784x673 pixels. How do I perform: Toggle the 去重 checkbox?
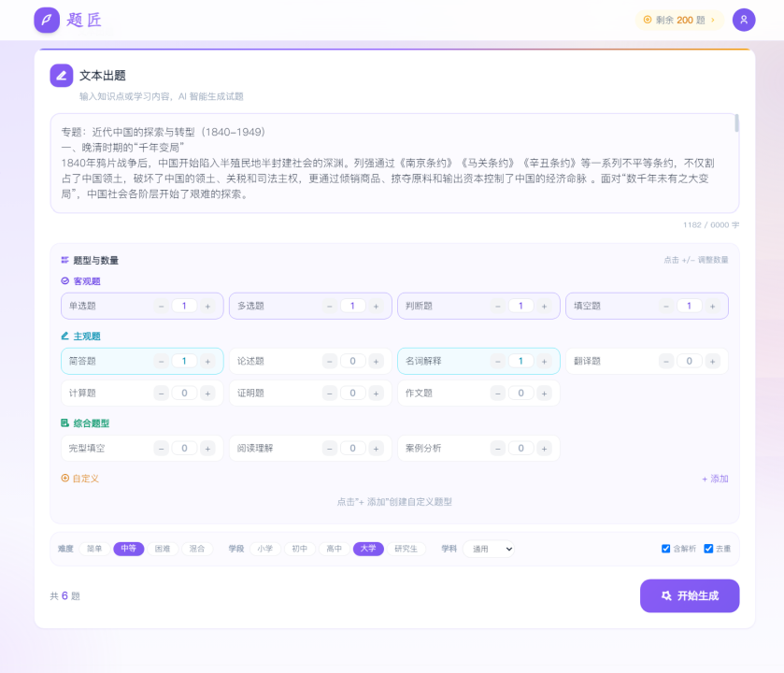click(708, 549)
